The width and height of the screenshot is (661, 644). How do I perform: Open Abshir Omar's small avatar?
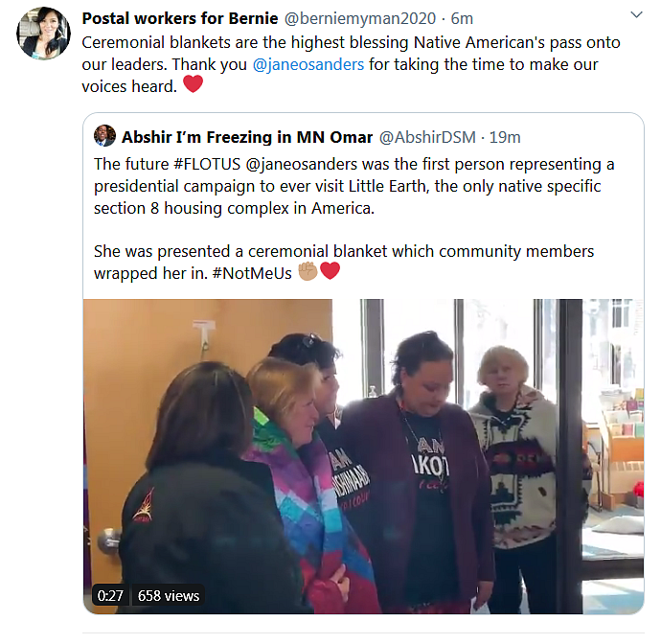tap(104, 136)
